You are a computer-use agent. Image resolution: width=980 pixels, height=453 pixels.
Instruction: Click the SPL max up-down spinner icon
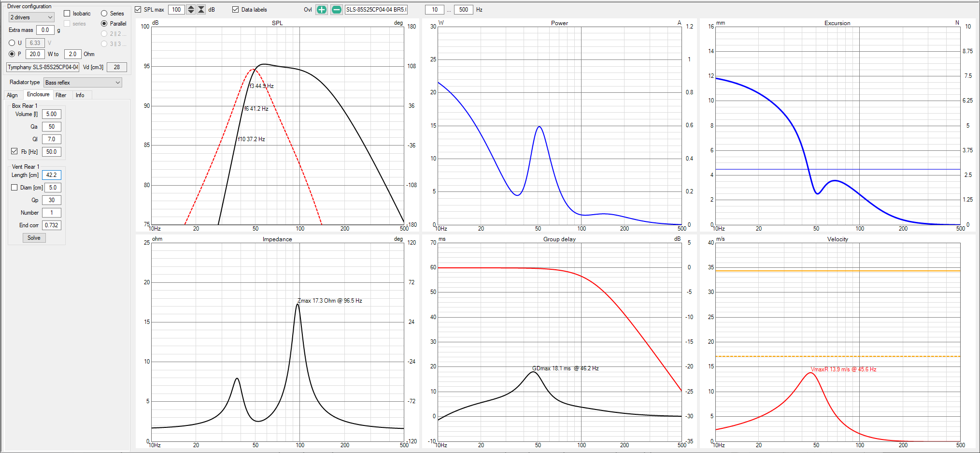(191, 10)
